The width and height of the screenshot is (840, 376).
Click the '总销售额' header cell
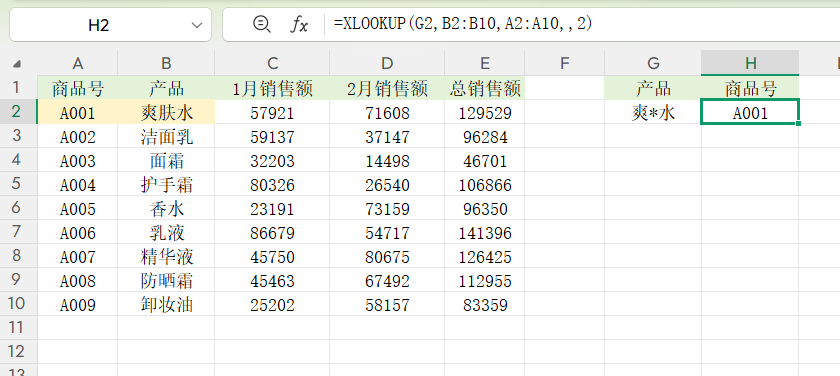tap(484, 88)
